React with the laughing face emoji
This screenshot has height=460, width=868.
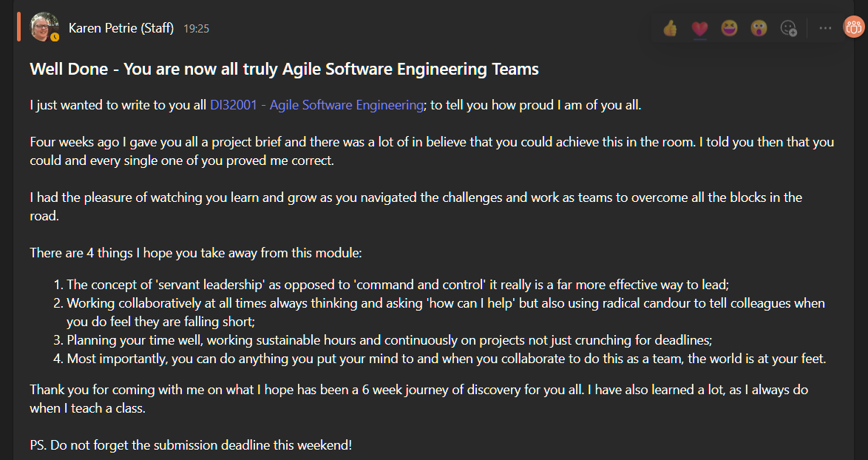(x=729, y=27)
